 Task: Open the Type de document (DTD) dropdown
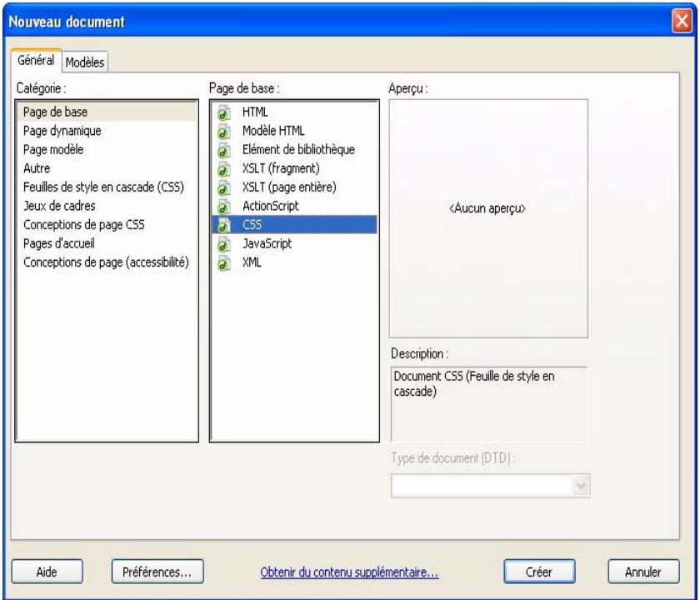pyautogui.click(x=490, y=486)
